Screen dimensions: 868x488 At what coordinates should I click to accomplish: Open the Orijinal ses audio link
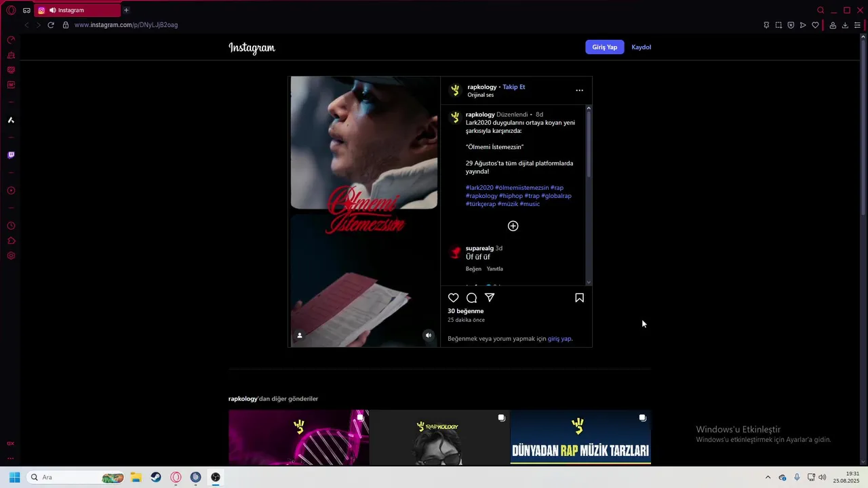[481, 95]
